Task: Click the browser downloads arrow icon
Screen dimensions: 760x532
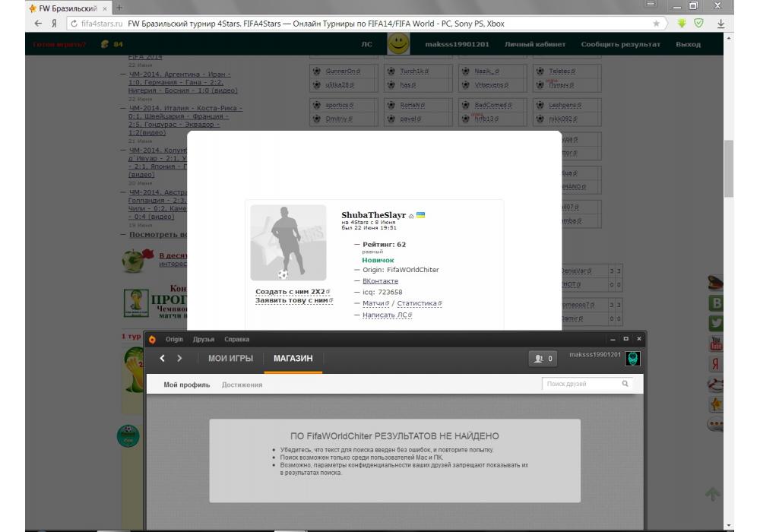Action: click(720, 24)
